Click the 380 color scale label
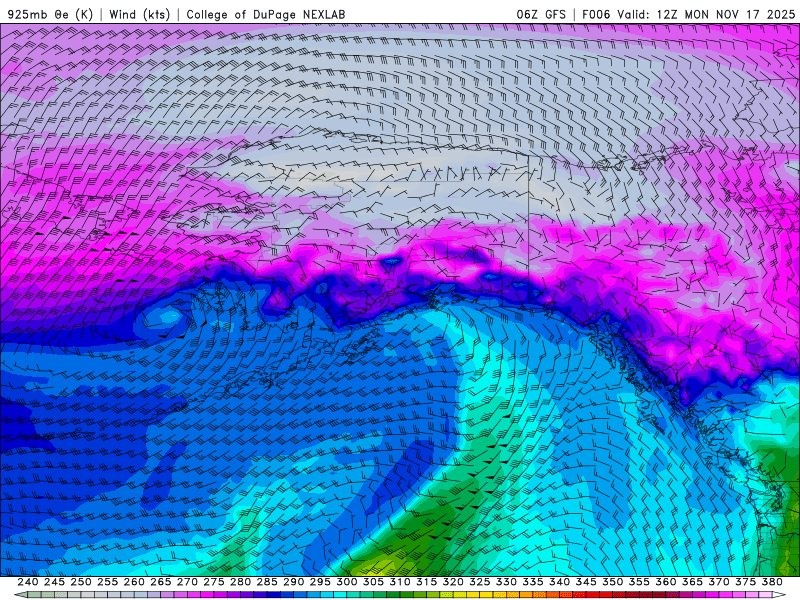Image resolution: width=800 pixels, height=600 pixels. tap(772, 582)
